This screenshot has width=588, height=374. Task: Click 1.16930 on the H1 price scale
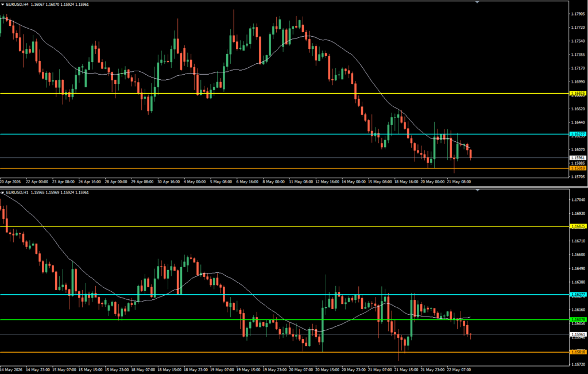coord(578,214)
